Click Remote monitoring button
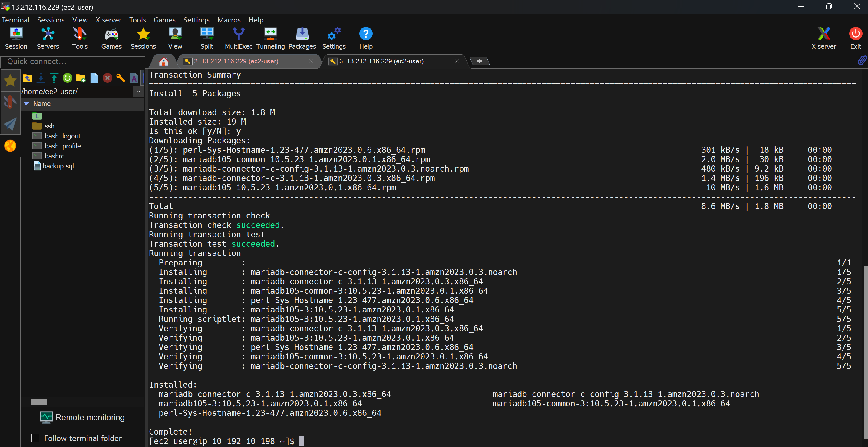 pyautogui.click(x=82, y=417)
